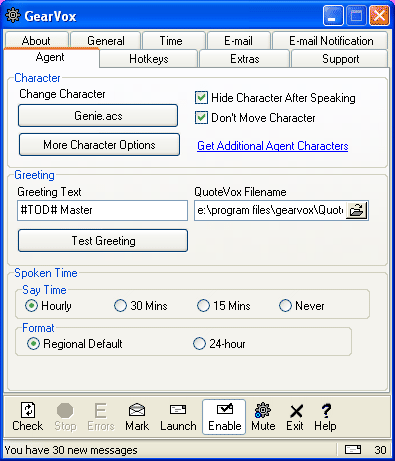Viewport: 395px width, 461px height.
Task: Click the Genie.acs change character button
Action: pyautogui.click(x=98, y=116)
